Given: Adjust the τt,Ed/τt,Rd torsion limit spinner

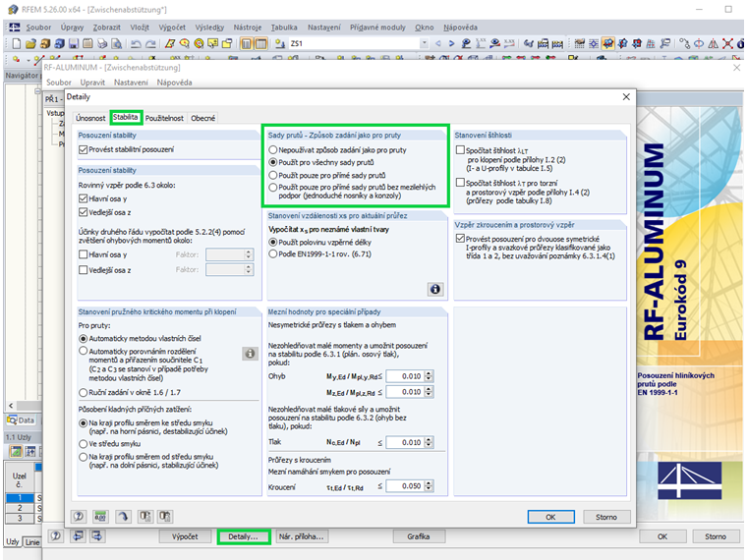Looking at the screenshot, I should pyautogui.click(x=429, y=486).
